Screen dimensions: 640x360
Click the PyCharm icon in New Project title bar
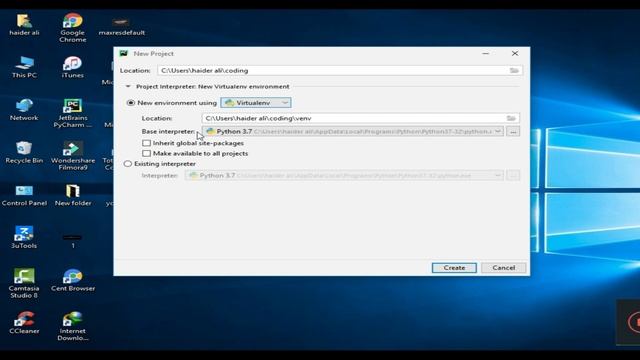(124, 53)
